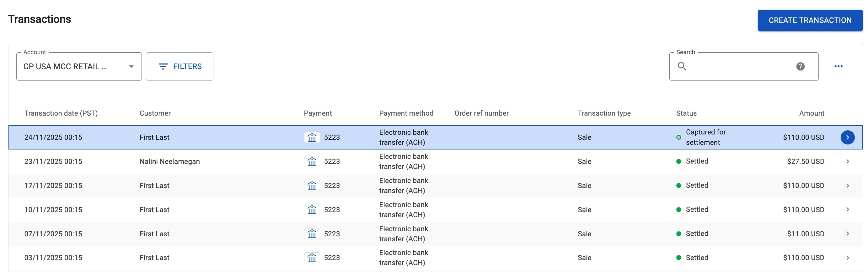Click the Status column header

click(x=686, y=113)
